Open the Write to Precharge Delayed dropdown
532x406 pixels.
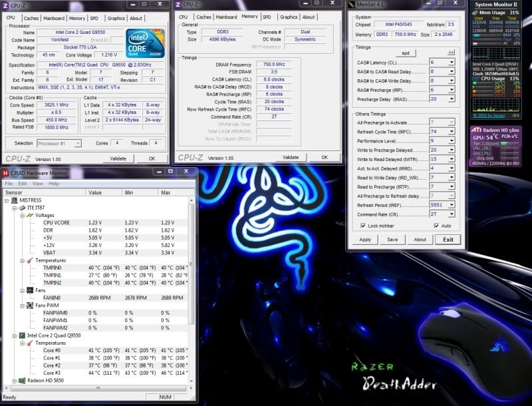tap(452, 150)
